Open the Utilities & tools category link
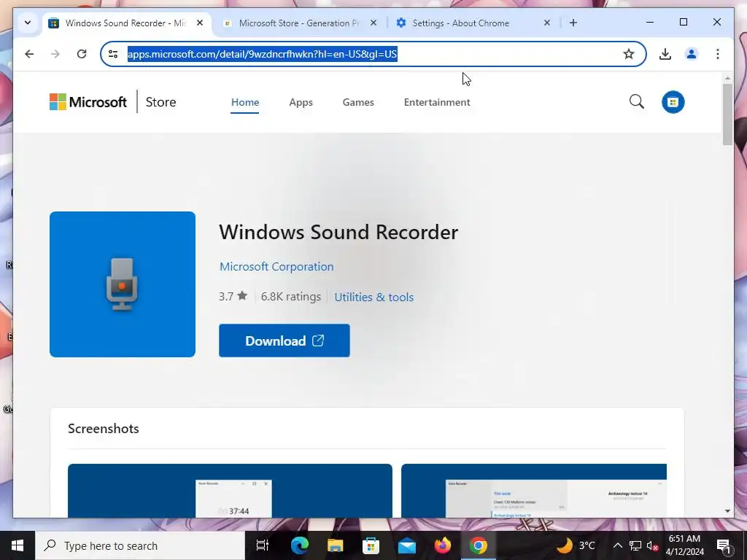 374,297
